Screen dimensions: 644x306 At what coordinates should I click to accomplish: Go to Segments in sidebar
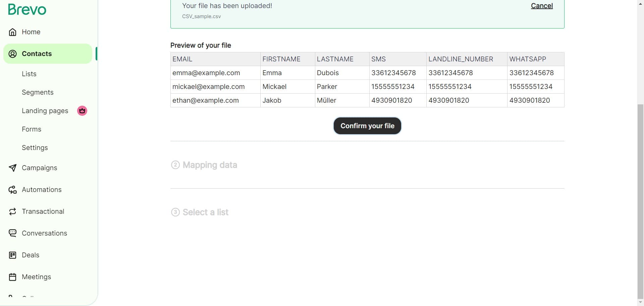pos(38,92)
